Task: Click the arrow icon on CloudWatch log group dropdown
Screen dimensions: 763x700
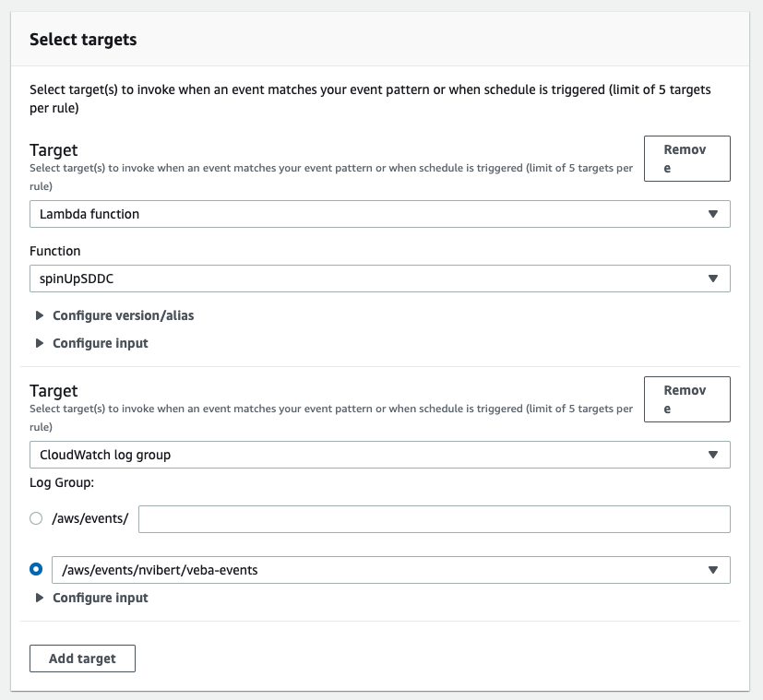Action: (x=712, y=455)
